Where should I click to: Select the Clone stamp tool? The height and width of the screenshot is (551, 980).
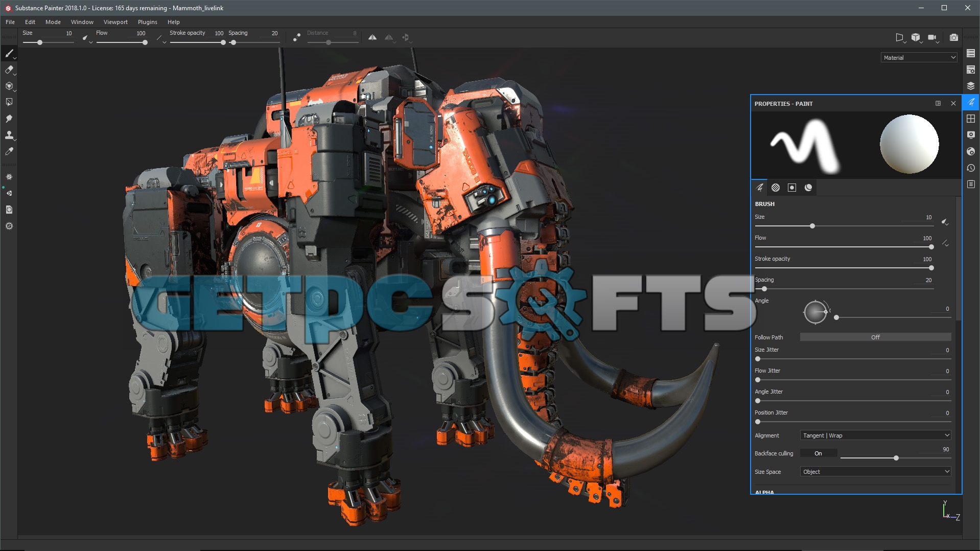coord(9,135)
